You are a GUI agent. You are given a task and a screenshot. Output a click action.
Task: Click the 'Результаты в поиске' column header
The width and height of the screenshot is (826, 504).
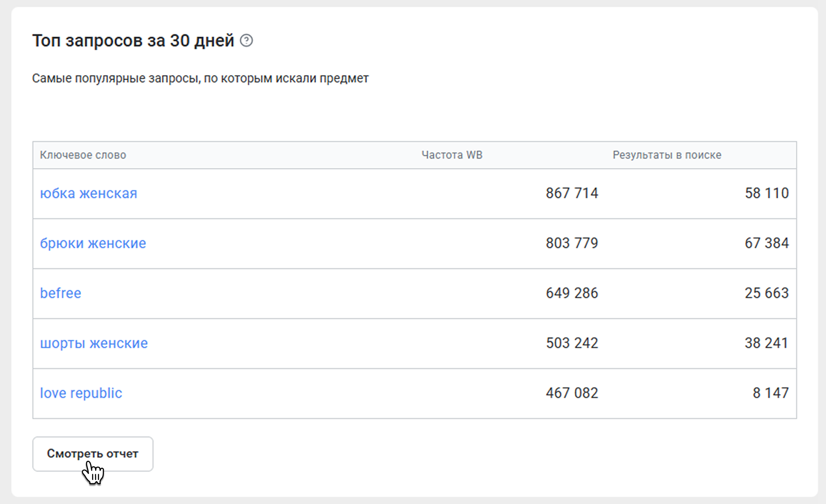(x=666, y=155)
